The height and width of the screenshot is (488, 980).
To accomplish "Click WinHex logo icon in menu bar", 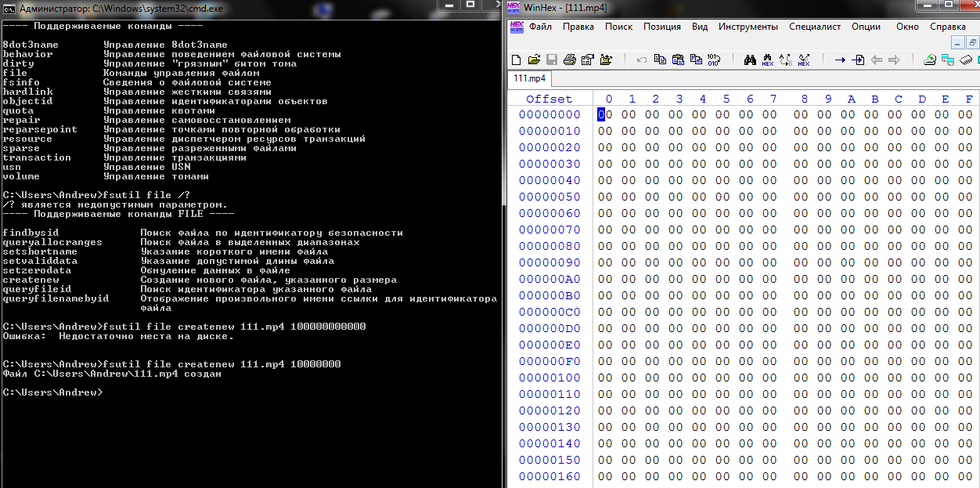I will coord(516,26).
